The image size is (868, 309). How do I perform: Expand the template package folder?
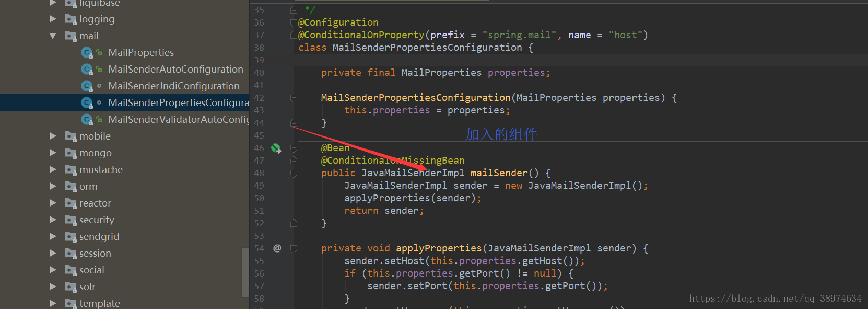(53, 303)
